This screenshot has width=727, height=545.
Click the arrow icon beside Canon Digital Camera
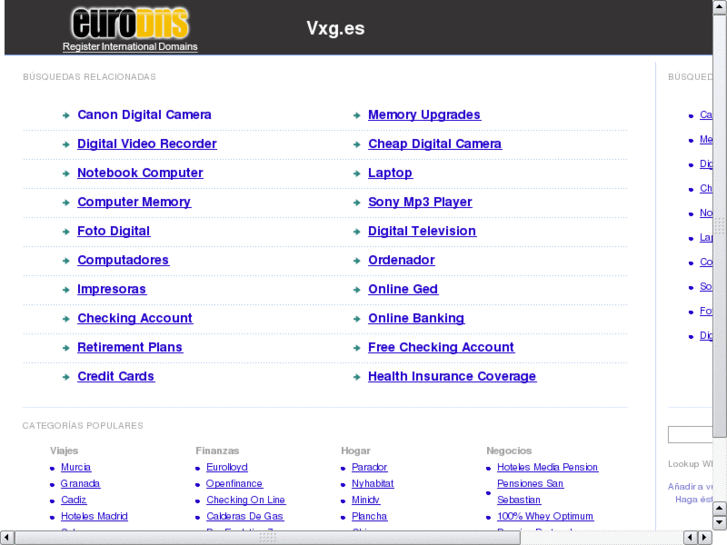[x=66, y=115]
